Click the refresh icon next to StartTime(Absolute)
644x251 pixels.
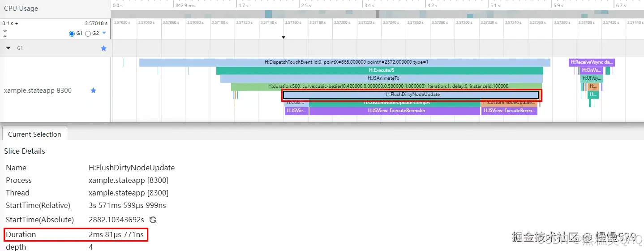153,220
